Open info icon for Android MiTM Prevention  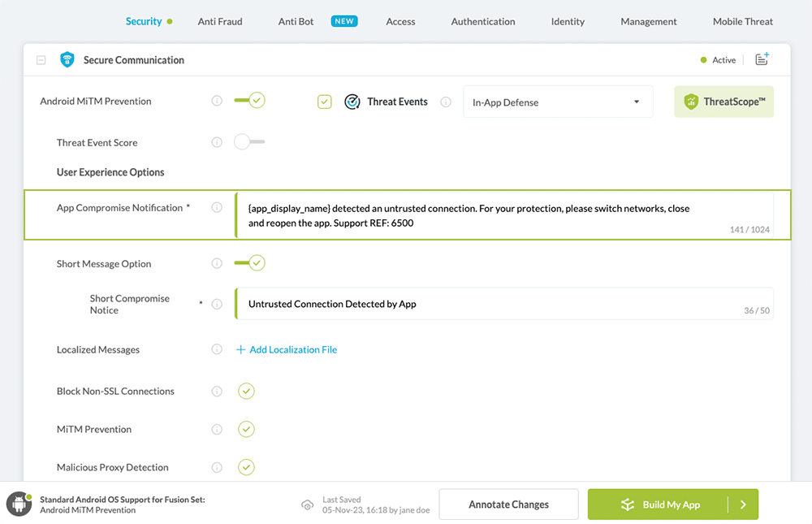pyautogui.click(x=217, y=102)
